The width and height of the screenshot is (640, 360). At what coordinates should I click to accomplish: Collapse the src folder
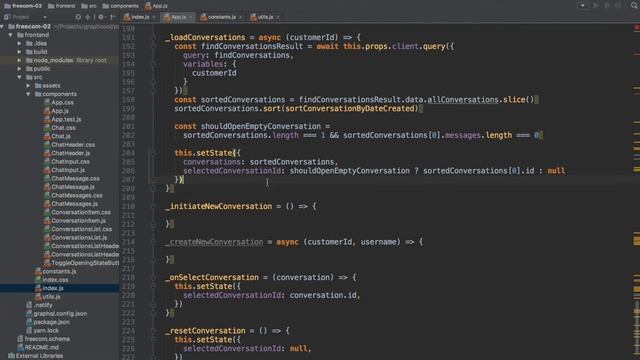pos(19,77)
